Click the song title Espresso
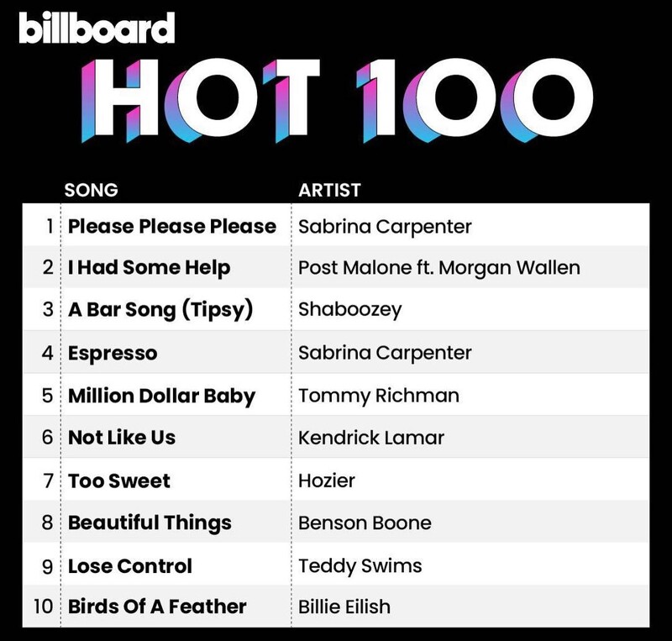 point(113,353)
